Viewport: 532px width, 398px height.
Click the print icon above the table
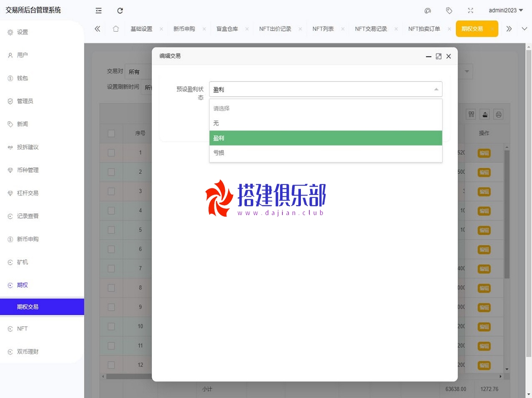pyautogui.click(x=499, y=114)
